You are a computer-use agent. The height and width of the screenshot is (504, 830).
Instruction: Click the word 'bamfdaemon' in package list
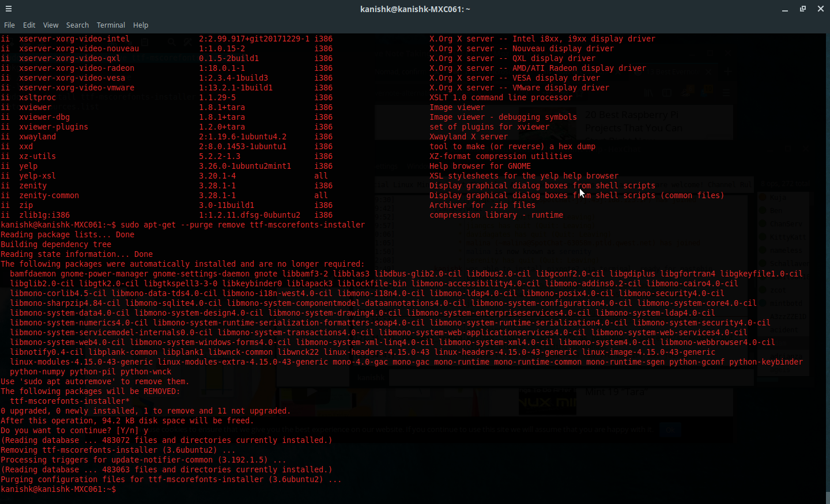pos(33,274)
